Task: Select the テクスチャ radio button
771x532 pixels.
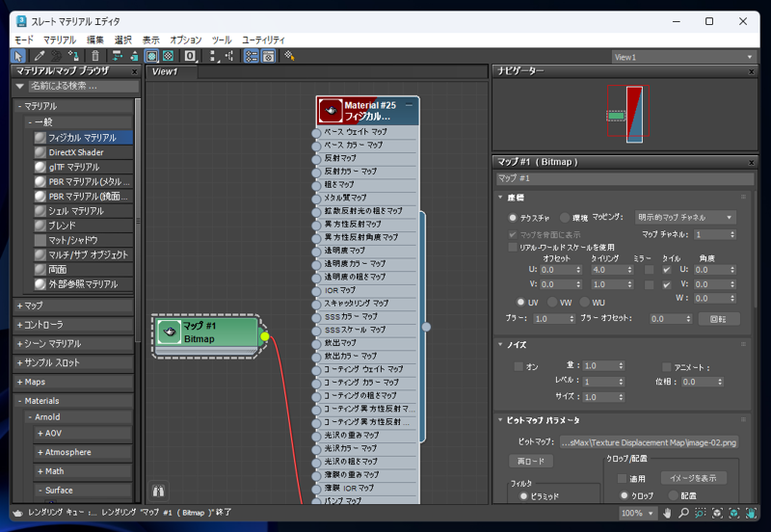Action: 513,217
